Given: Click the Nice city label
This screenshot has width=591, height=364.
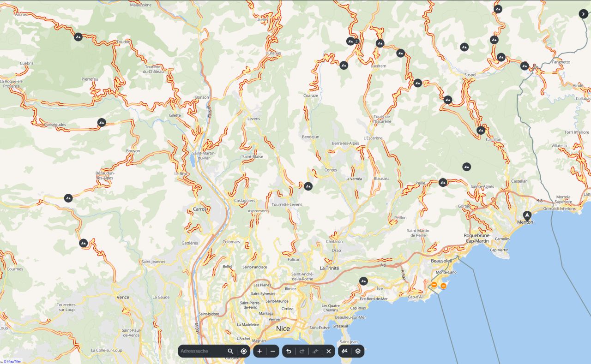Looking at the screenshot, I should 283,328.
